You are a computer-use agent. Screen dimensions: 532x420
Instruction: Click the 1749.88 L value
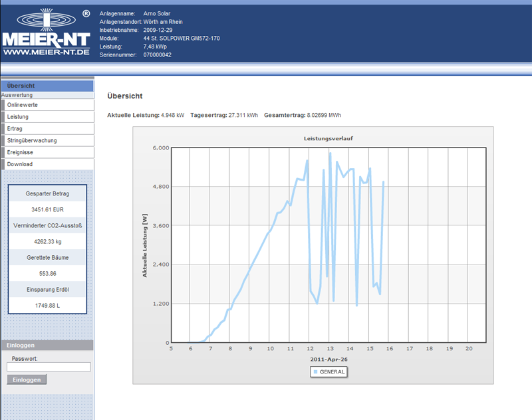click(47, 306)
